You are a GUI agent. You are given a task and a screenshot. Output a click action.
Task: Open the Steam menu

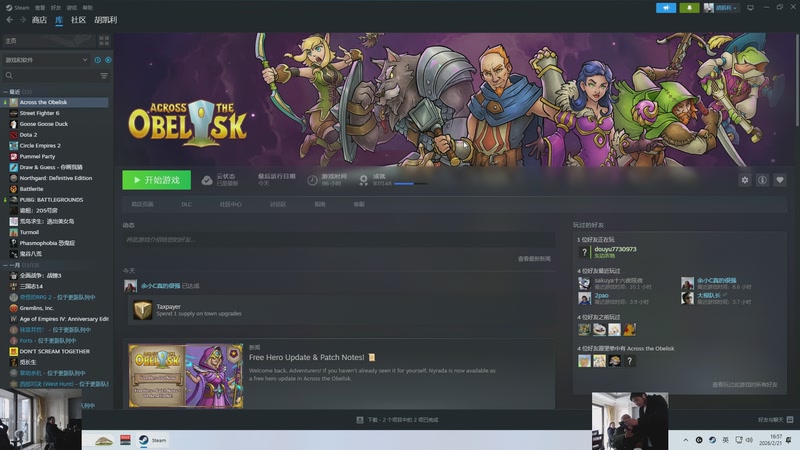[18, 8]
